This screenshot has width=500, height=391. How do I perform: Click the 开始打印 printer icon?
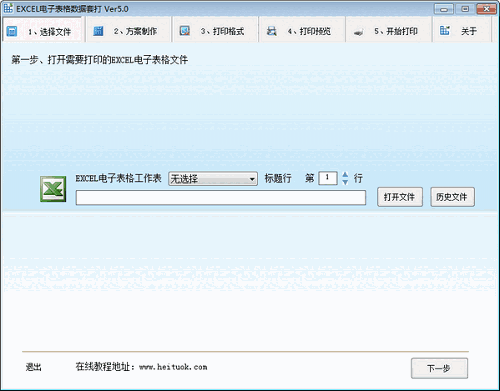[358, 32]
